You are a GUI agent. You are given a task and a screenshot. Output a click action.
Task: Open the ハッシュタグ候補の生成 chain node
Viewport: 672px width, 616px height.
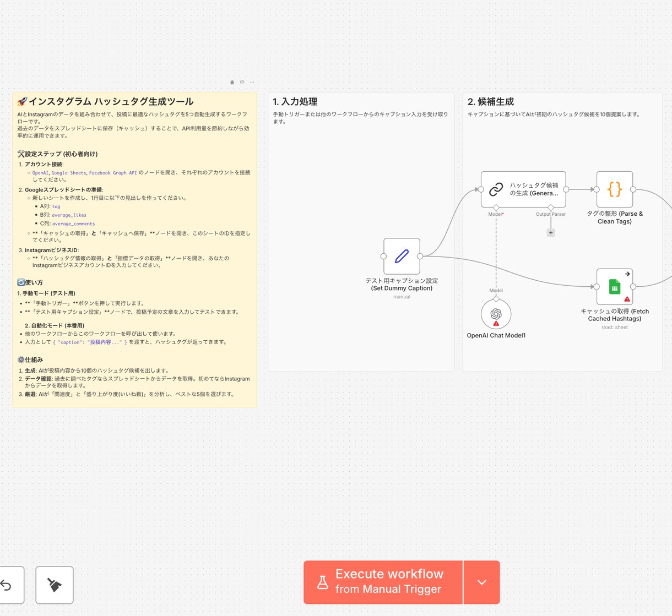pos(523,189)
